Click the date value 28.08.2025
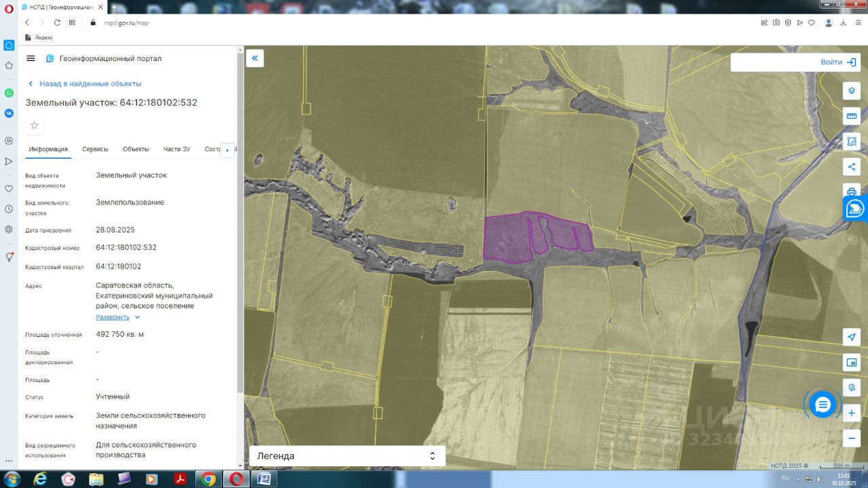The height and width of the screenshot is (488, 868). (x=115, y=230)
